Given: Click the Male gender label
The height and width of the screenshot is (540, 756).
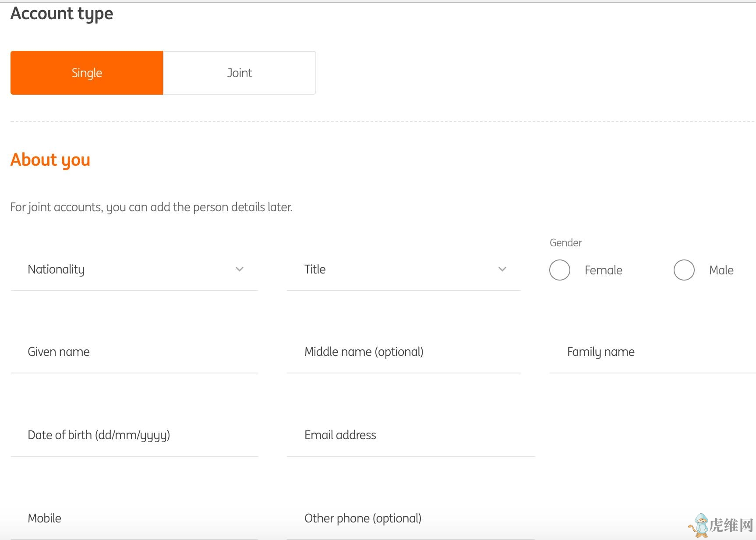Looking at the screenshot, I should (x=721, y=270).
